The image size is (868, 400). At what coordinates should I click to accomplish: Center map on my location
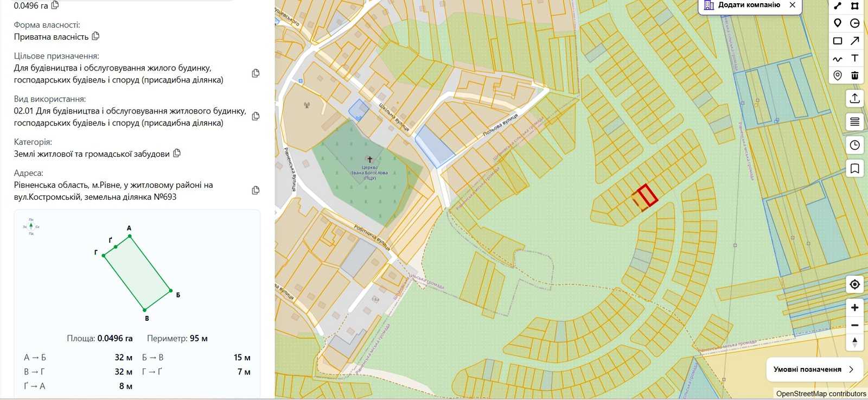pos(855,284)
